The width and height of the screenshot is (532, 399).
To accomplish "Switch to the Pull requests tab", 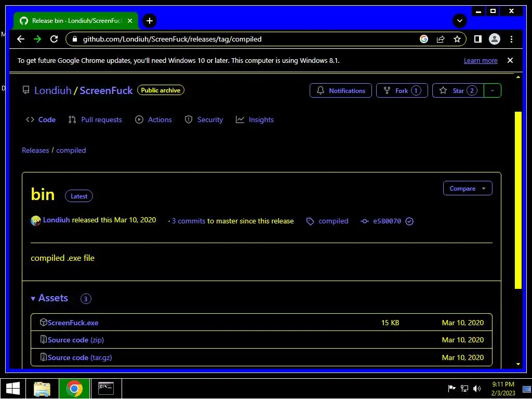I will (x=95, y=119).
